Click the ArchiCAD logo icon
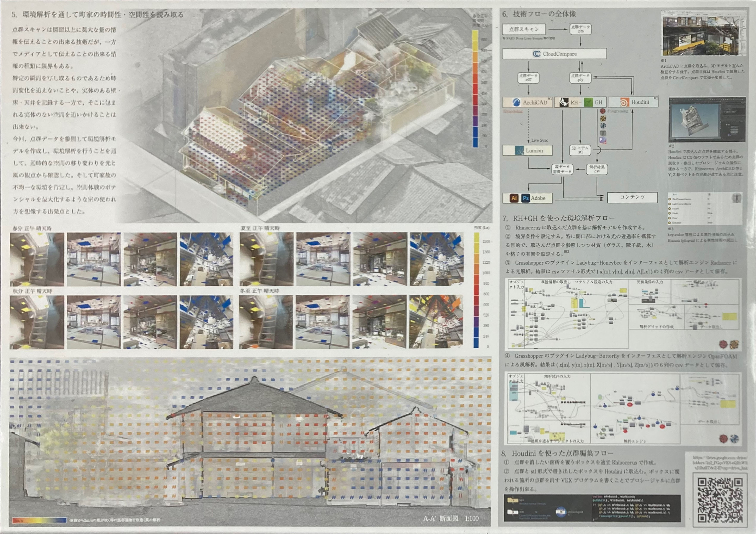This screenshot has height=534, width=756. (516, 102)
